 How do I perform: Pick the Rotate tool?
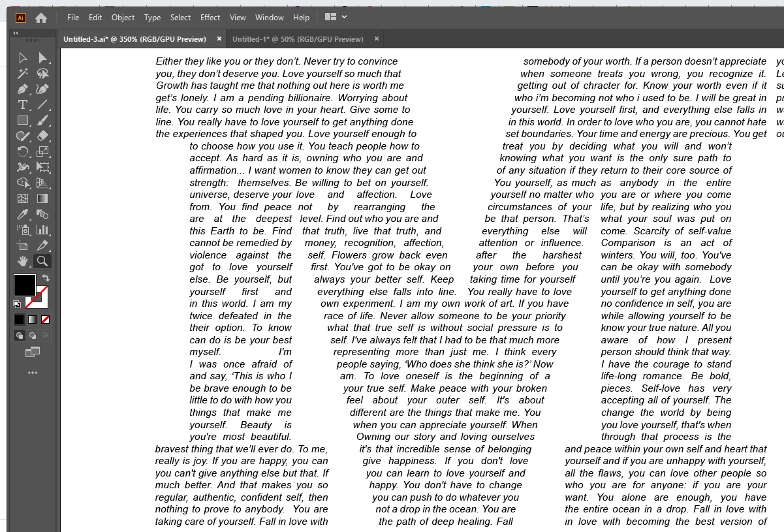point(23,151)
